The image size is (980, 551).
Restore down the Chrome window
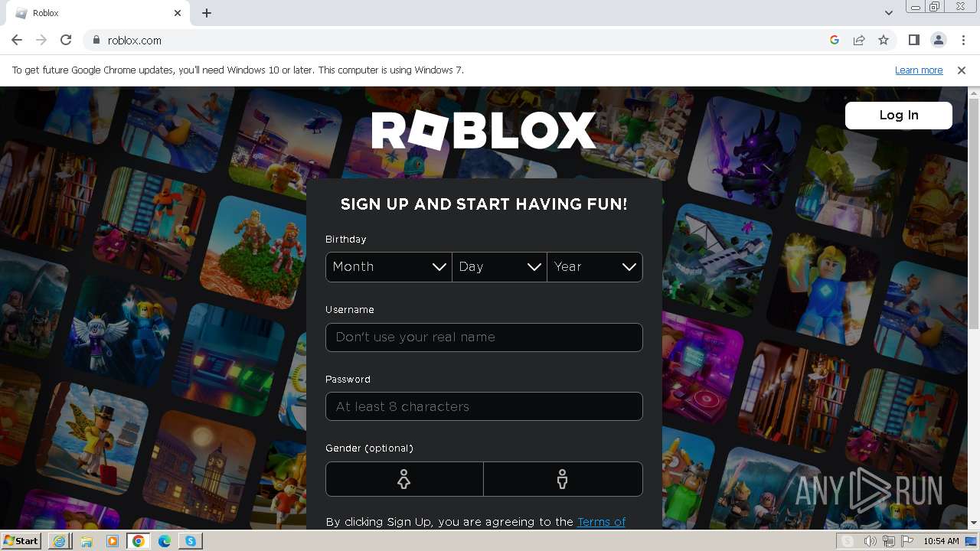[935, 7]
